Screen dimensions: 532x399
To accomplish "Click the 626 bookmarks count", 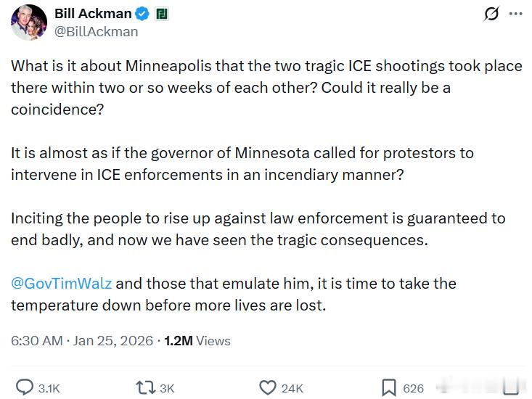I will [413, 388].
